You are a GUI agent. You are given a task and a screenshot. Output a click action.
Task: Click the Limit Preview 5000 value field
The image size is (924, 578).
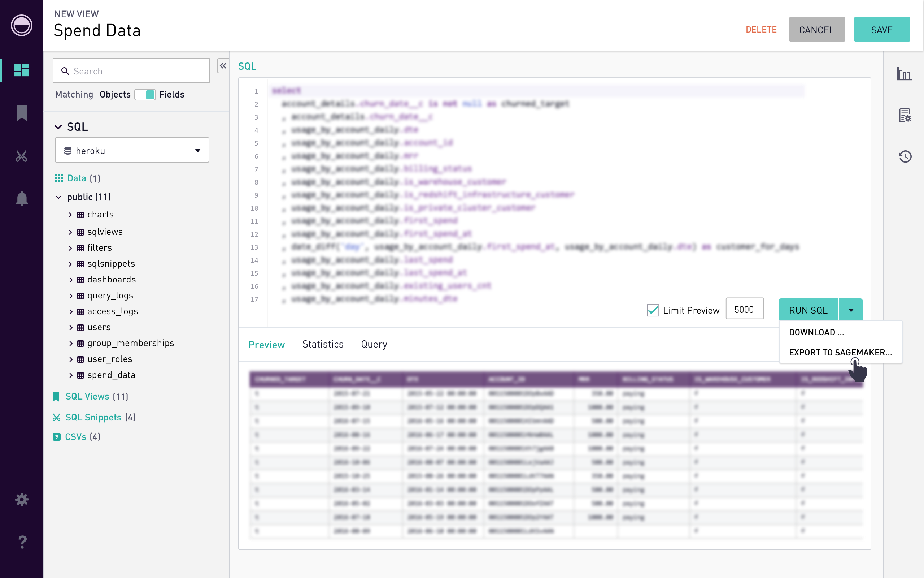point(744,309)
